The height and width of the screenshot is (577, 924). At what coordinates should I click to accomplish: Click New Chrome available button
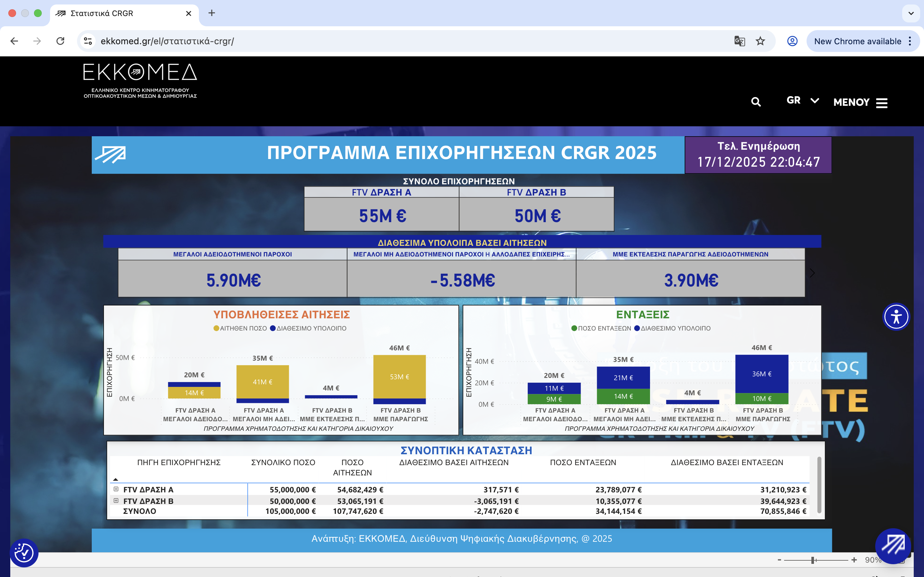coord(857,41)
